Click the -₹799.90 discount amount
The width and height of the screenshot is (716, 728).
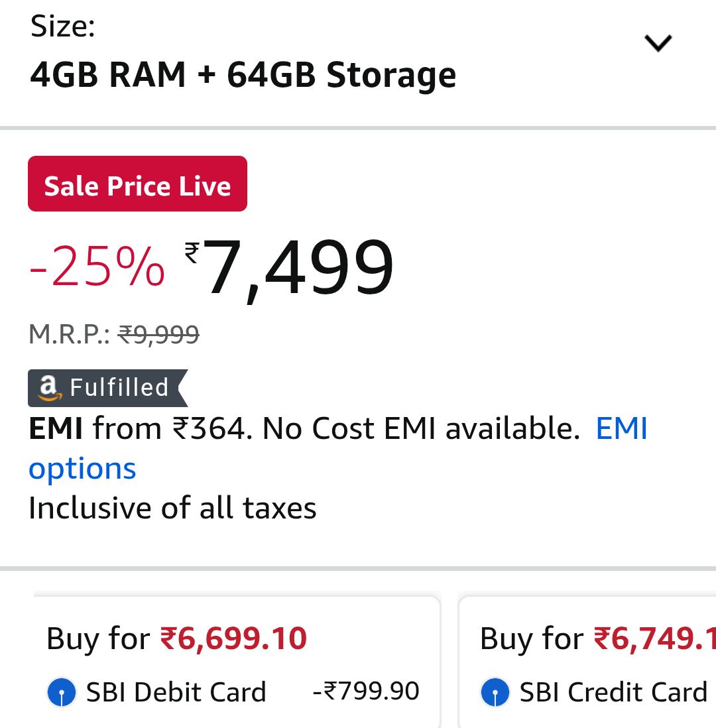366,692
